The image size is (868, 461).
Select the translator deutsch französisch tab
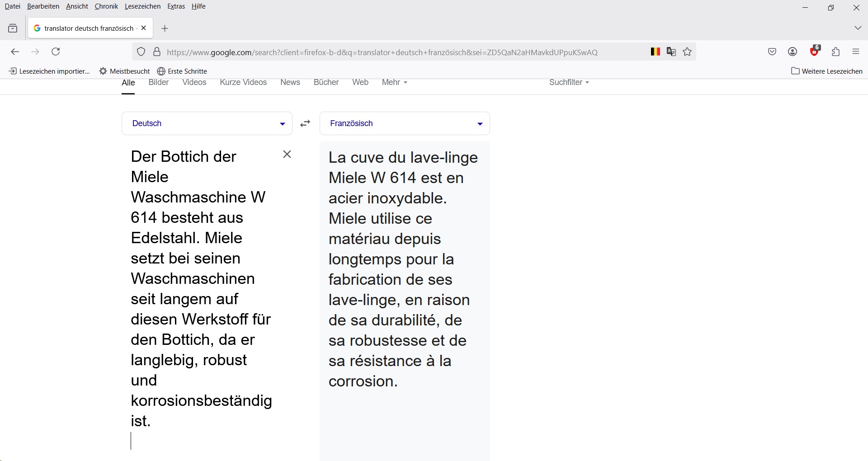point(91,28)
